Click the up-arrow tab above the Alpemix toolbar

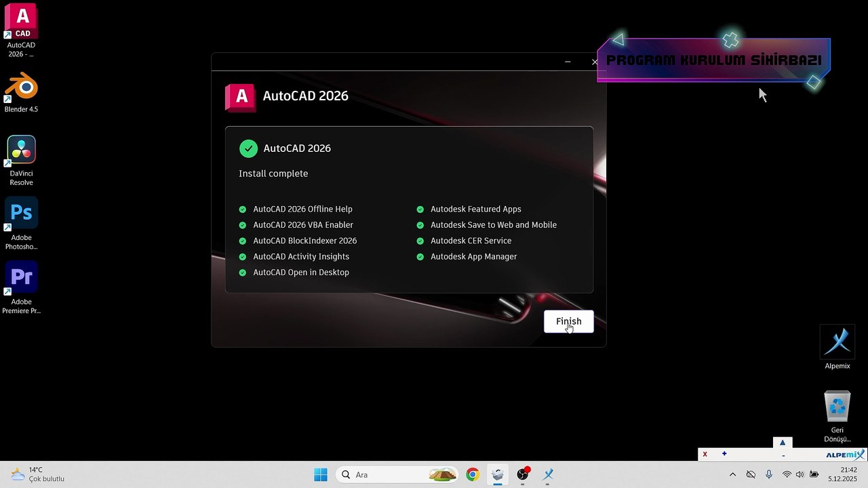click(783, 443)
